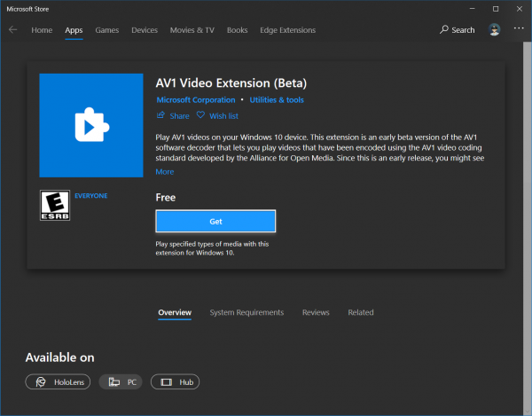Click the share arrow icon
532x416 pixels.
coord(160,115)
